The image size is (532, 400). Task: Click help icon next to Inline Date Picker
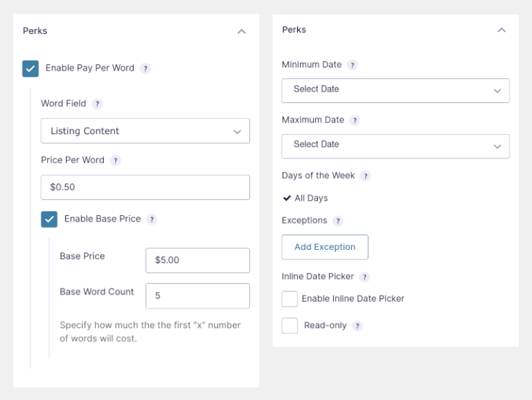click(x=364, y=277)
